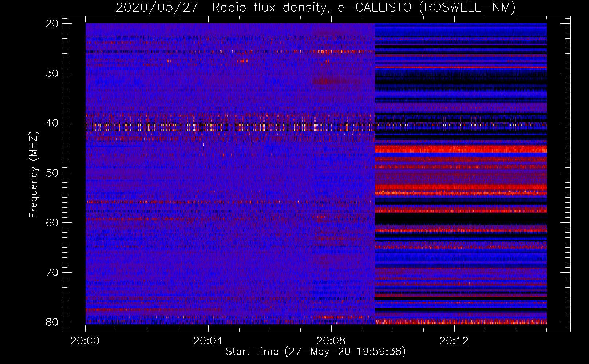The width and height of the screenshot is (589, 364).
Task: Click the 50 MHz frequency tick label
Action: (52, 173)
